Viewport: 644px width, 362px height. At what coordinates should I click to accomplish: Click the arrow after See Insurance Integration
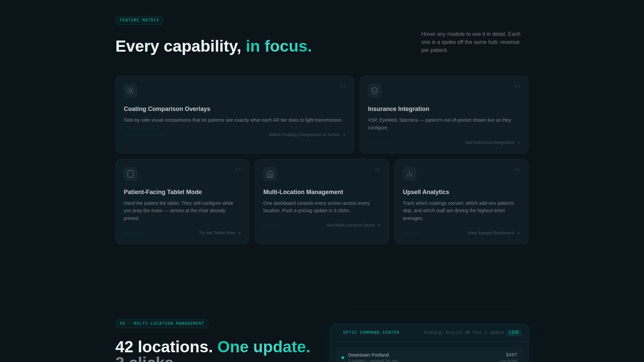518,142
